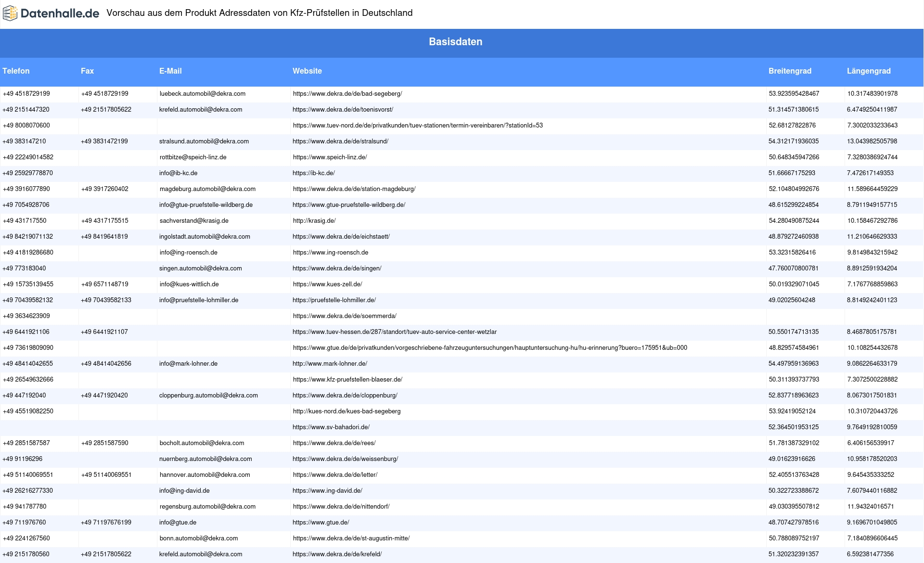Click email info@gtue.de
This screenshot has height=563, width=924.
(178, 523)
